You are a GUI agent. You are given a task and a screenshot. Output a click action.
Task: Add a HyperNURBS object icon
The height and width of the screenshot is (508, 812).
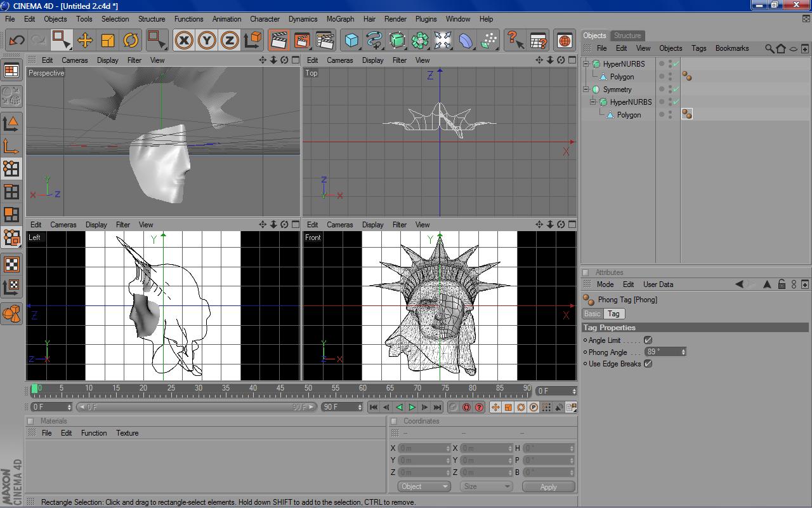397,40
